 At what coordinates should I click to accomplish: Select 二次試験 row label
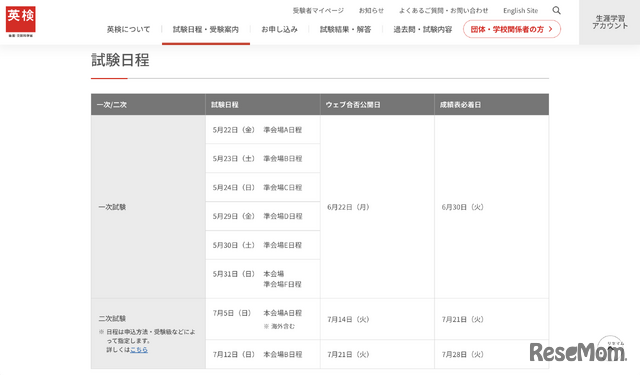pos(112,318)
